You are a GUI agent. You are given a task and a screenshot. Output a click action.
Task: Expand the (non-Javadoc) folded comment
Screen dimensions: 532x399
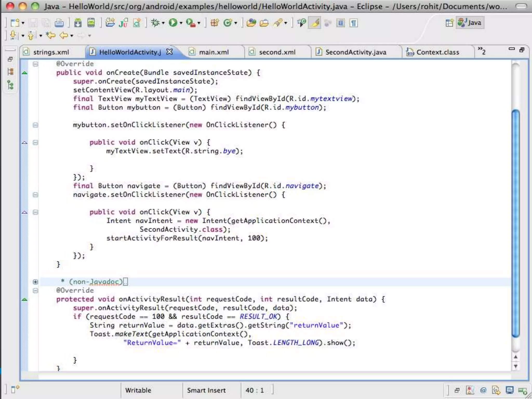pos(35,282)
